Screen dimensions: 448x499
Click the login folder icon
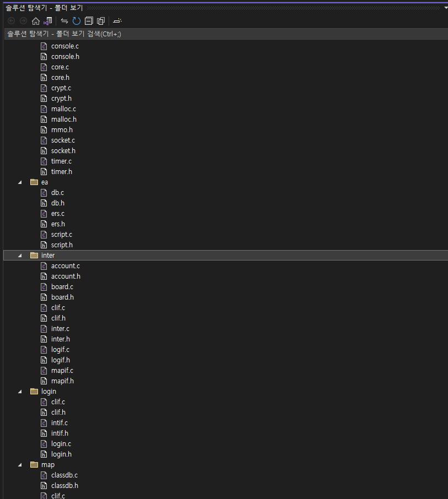[x=34, y=391]
